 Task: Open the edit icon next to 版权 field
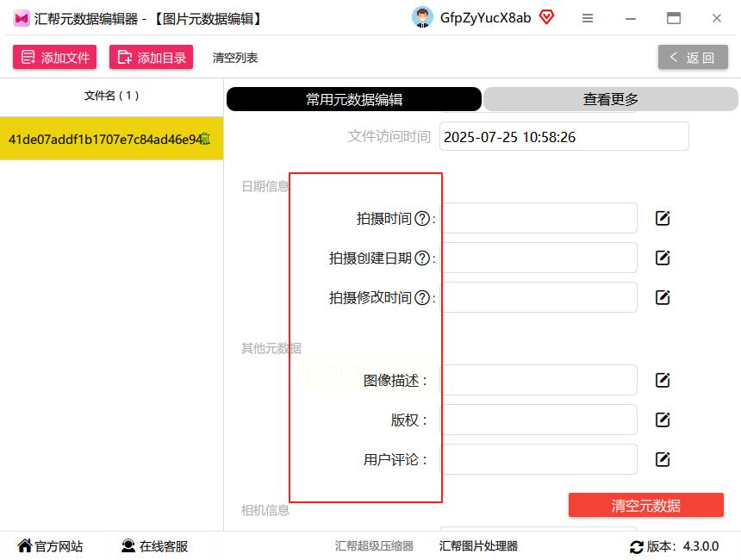tap(662, 420)
